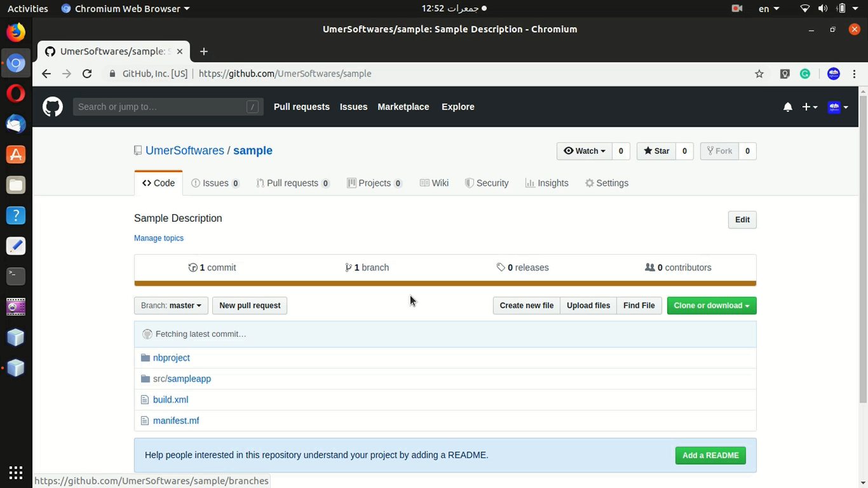Viewport: 868px width, 488px height.
Task: Click New pull request button
Action: [250, 306]
